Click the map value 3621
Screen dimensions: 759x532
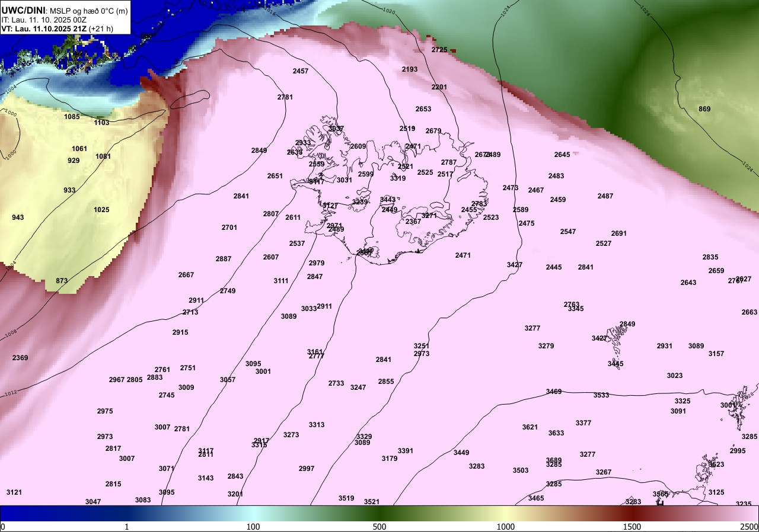[530, 427]
